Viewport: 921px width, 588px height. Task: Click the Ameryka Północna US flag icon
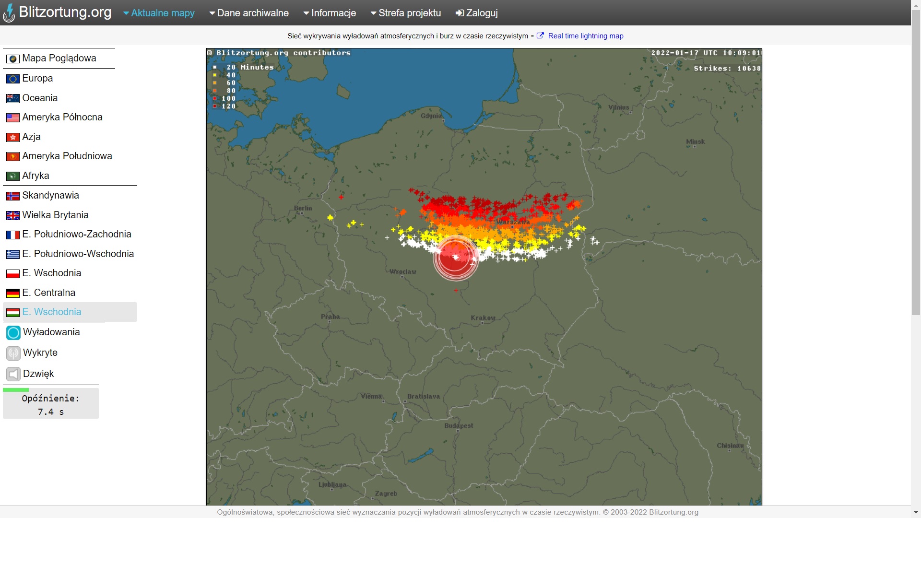13,118
